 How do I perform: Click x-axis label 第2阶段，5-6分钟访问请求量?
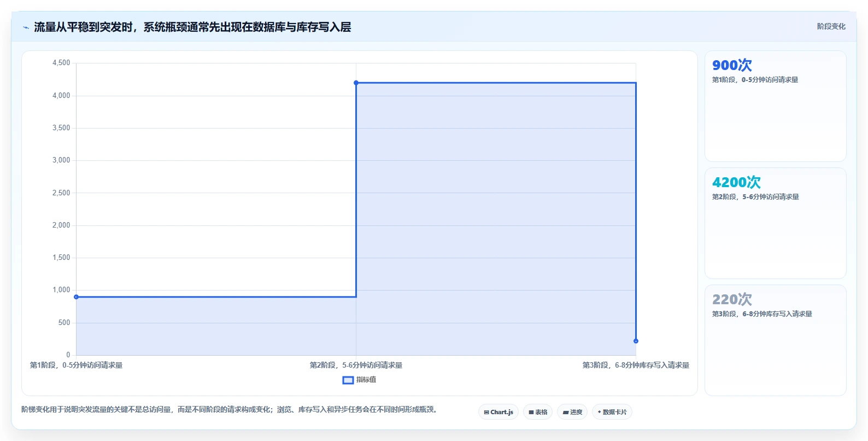356,365
